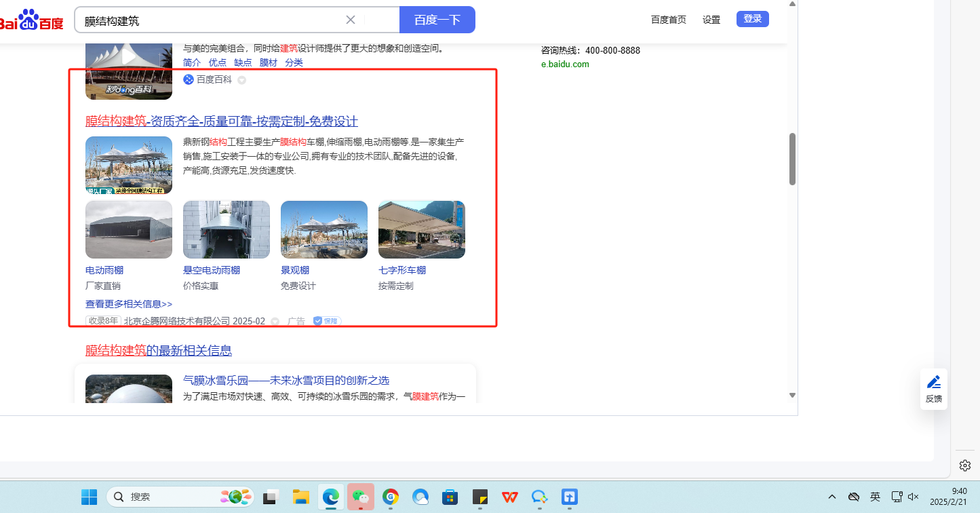Go to 百度首页 in top navigation
Viewport: 980px width, 513px height.
[668, 20]
